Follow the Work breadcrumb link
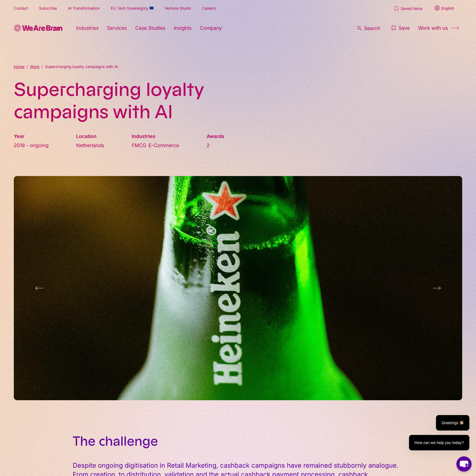The width and height of the screenshot is (476, 476). [x=35, y=67]
